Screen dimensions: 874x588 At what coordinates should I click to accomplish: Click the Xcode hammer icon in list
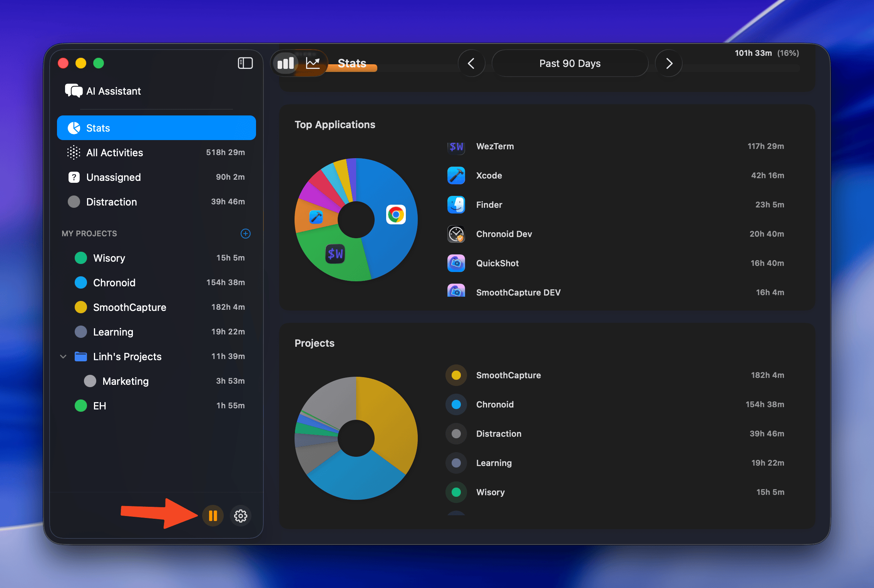coord(456,175)
